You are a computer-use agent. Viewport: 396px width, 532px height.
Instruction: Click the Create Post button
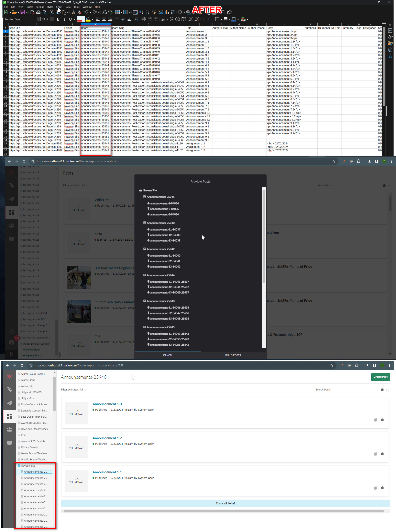coord(381,377)
